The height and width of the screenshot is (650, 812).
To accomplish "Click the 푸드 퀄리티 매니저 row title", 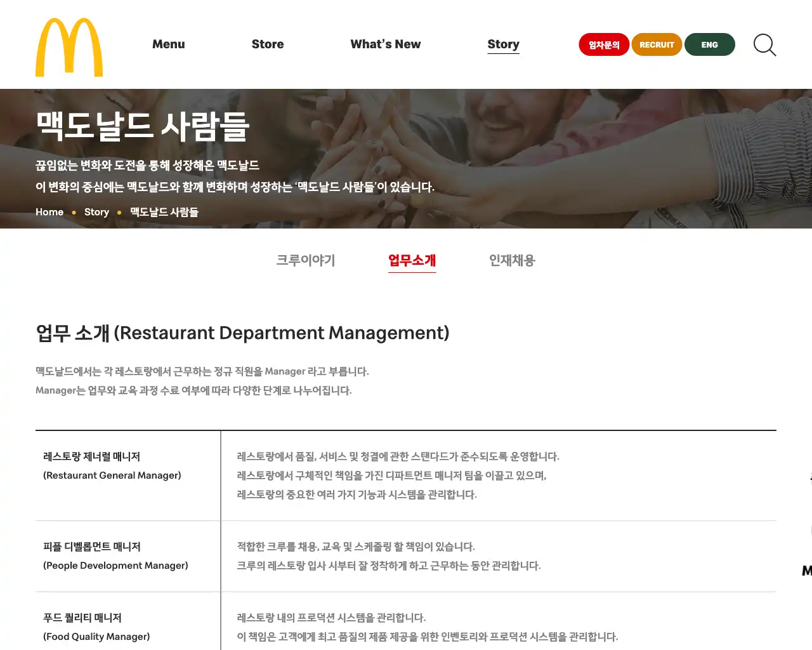I will tap(82, 618).
